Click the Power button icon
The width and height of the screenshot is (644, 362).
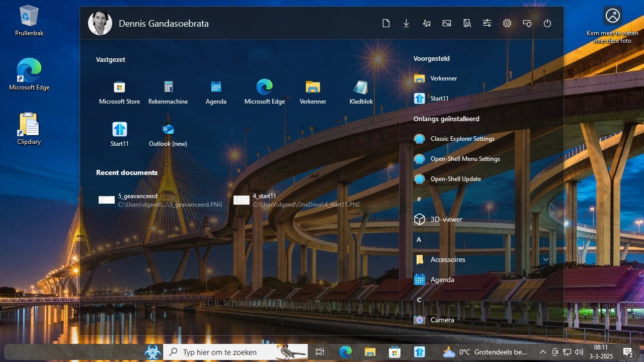(547, 23)
